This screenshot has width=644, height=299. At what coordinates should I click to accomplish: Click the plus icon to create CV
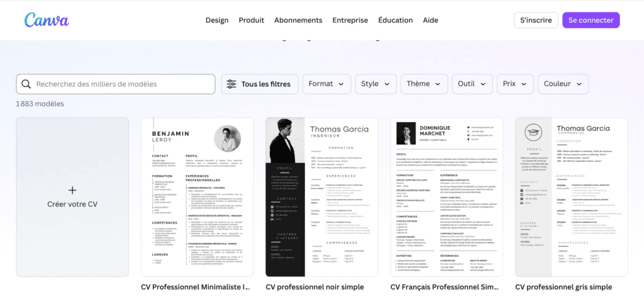click(x=72, y=190)
